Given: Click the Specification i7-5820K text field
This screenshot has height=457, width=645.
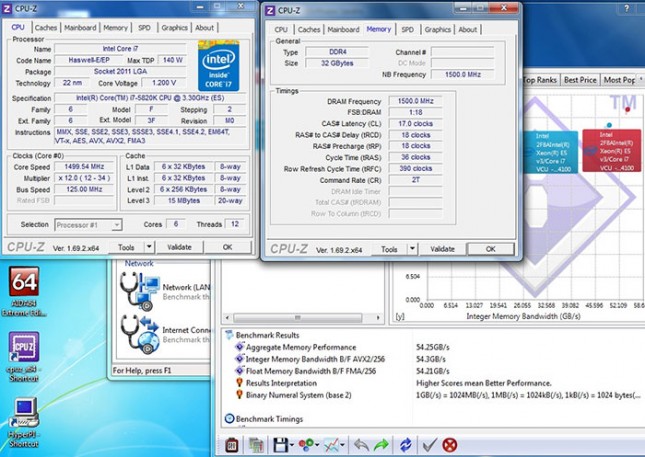Looking at the screenshot, I should 150,98.
